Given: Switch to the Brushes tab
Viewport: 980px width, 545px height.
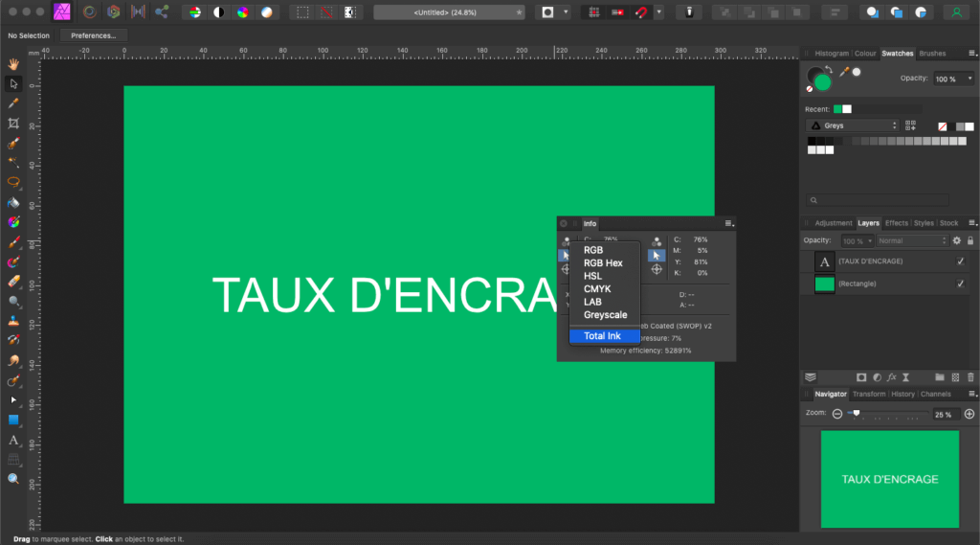Looking at the screenshot, I should click(932, 54).
